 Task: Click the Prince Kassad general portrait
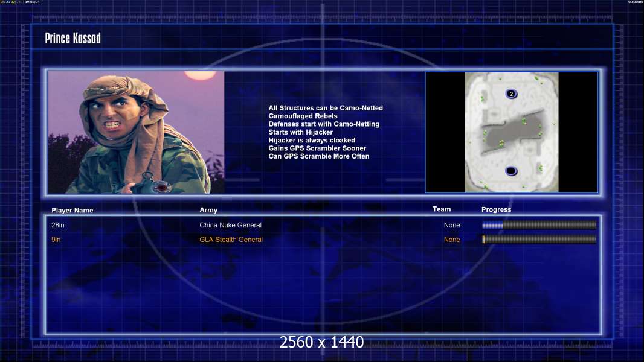137,132
